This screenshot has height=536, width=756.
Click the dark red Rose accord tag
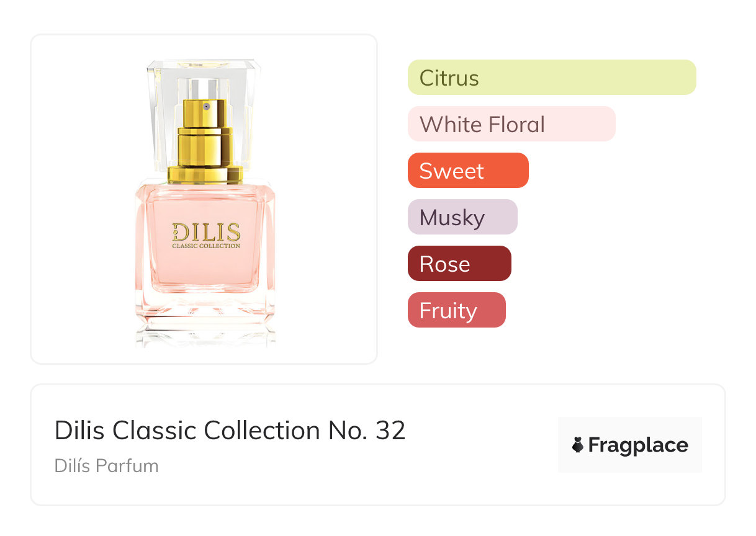point(459,264)
